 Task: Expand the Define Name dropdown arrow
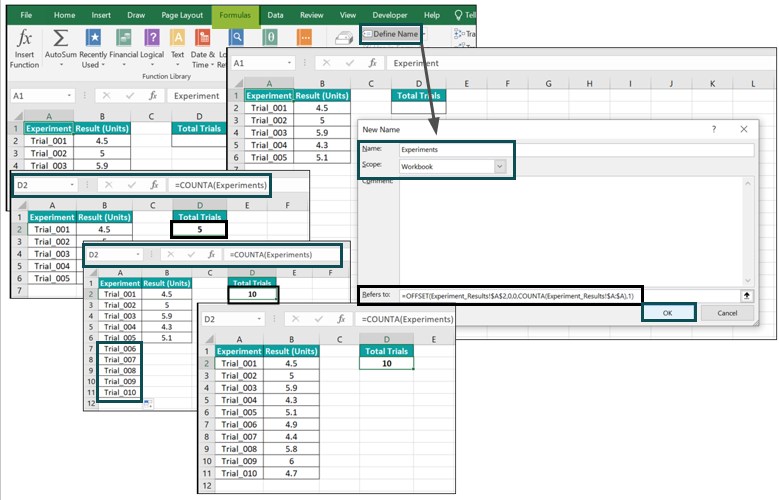(x=423, y=34)
